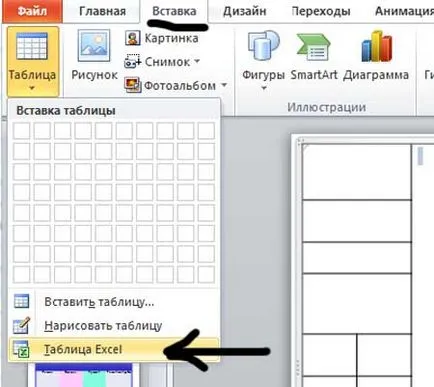
Task: Pick the bottom-right cell of the table grid
Action: click(x=206, y=275)
